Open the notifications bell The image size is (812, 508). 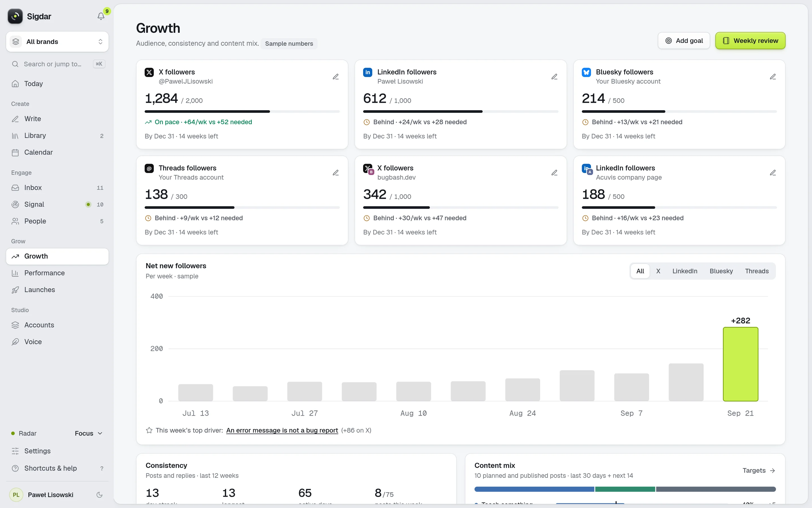click(101, 16)
